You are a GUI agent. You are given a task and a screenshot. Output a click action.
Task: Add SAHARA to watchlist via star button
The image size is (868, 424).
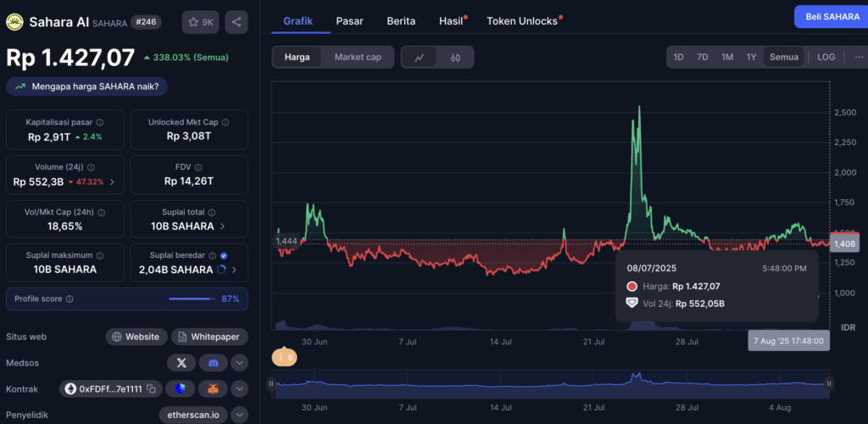point(200,22)
